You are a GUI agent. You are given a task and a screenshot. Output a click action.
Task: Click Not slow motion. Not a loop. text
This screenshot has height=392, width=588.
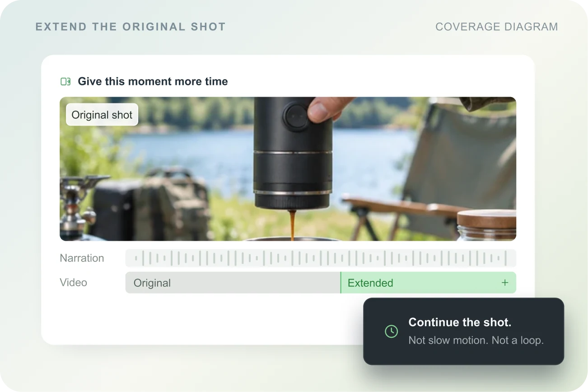click(476, 341)
